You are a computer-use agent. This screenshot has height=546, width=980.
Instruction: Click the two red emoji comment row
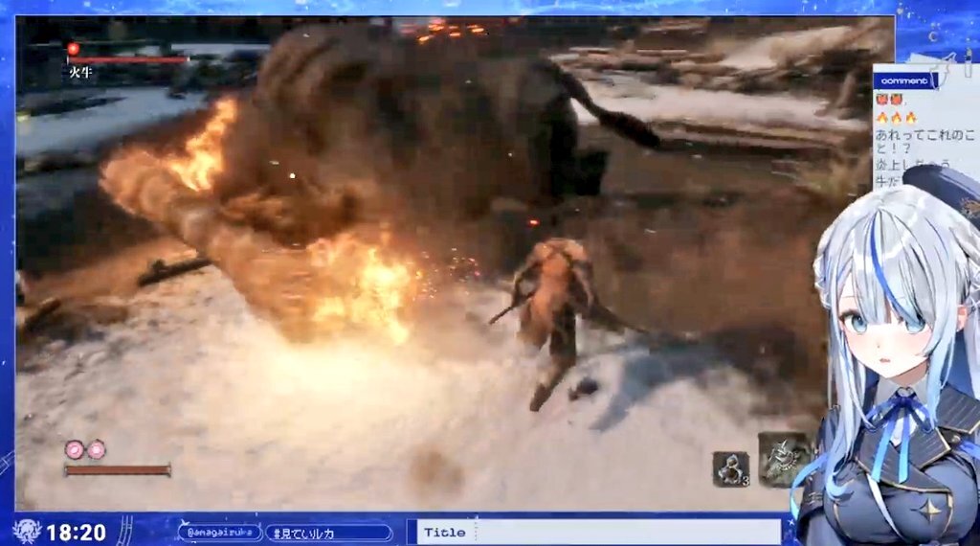889,99
